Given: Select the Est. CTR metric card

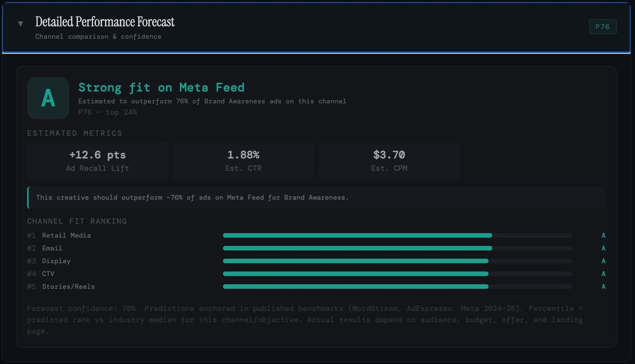Looking at the screenshot, I should click(x=243, y=160).
